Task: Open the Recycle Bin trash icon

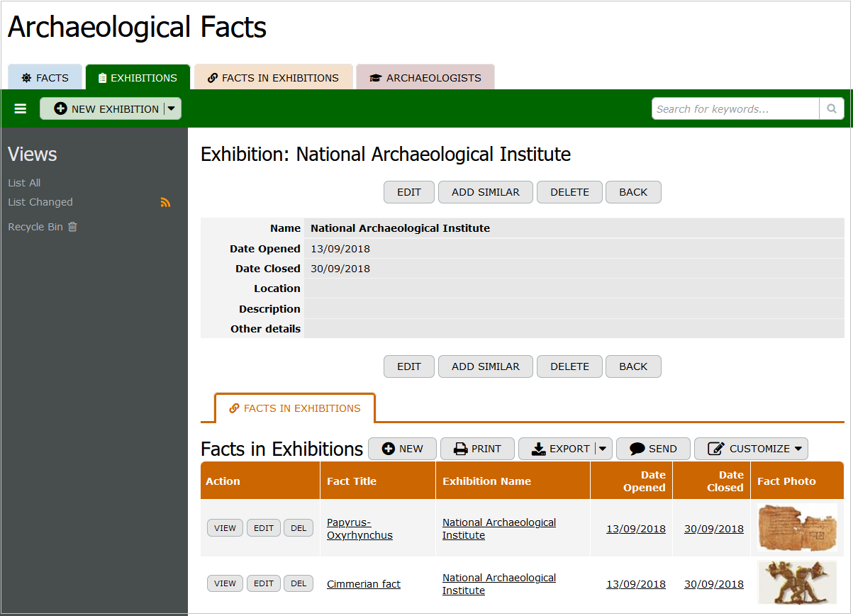Action: (72, 227)
